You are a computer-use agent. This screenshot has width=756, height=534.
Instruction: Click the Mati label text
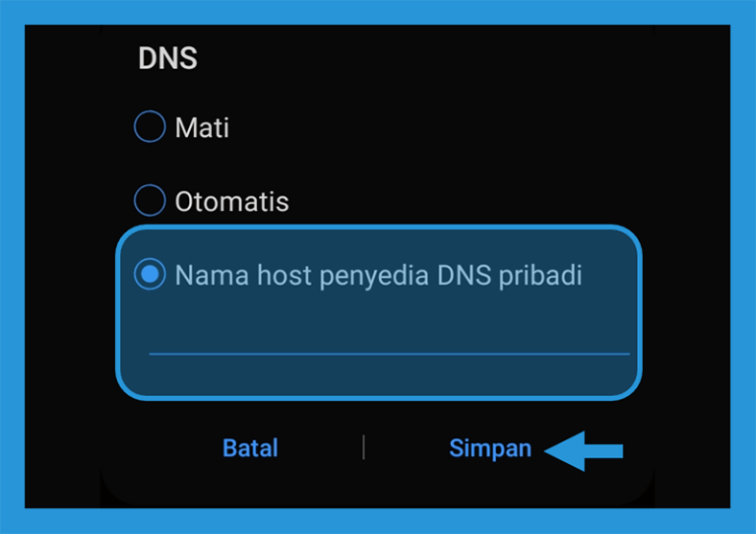coord(202,128)
